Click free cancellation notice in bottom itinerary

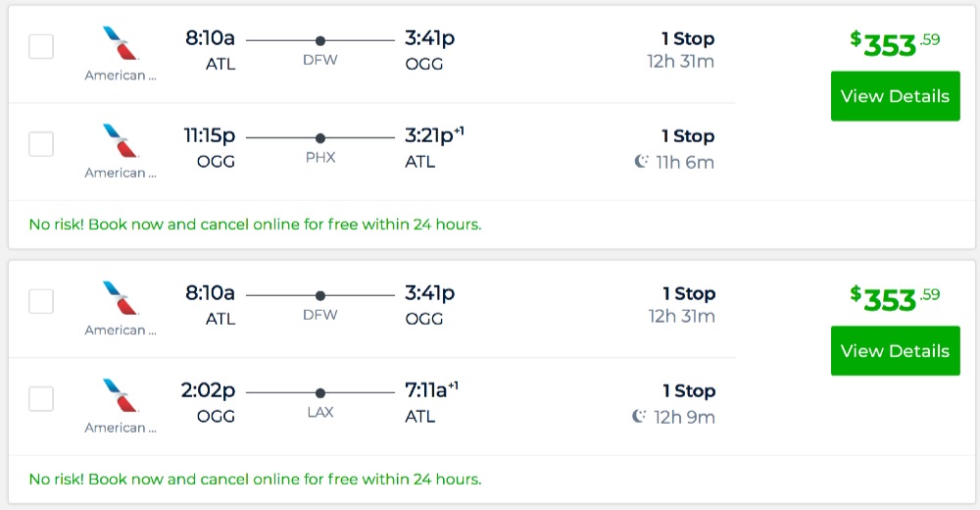(255, 480)
